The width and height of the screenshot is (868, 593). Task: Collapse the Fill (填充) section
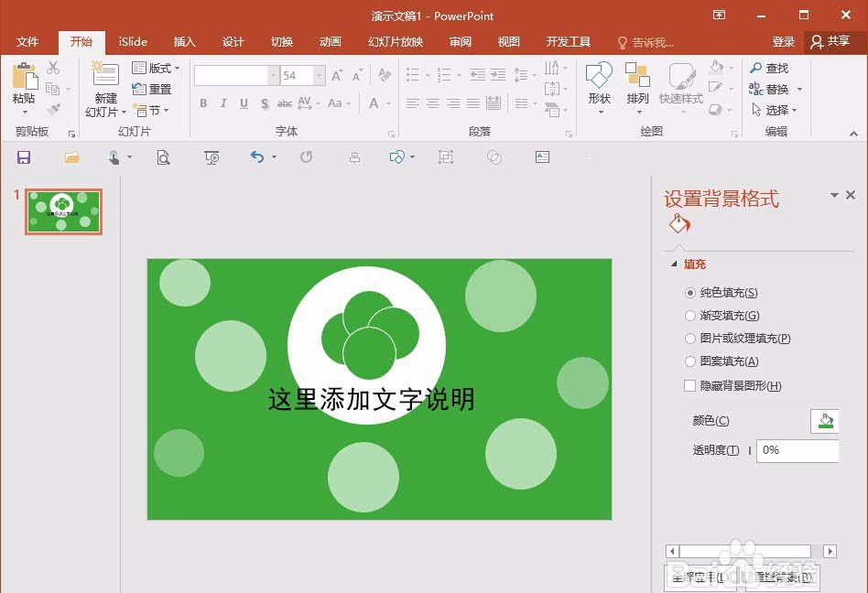(x=674, y=264)
